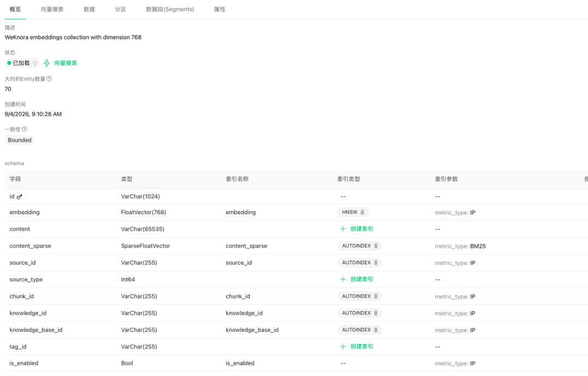Click the knowledge_base_id index name cell
588x376 pixels.
coord(252,330)
